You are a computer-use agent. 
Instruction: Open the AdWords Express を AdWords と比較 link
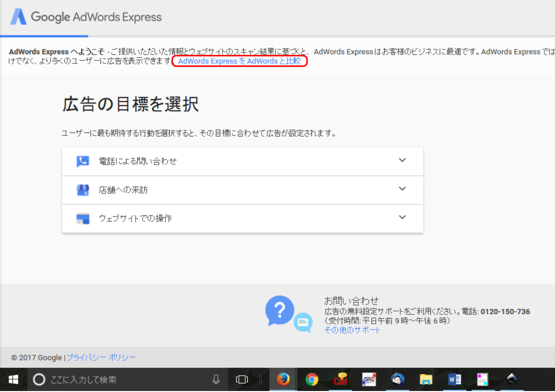pyautogui.click(x=239, y=61)
